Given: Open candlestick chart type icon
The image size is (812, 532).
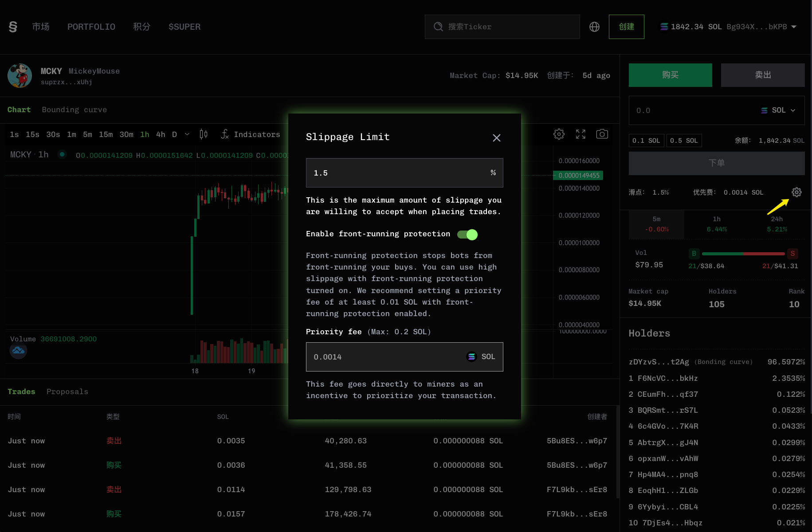Looking at the screenshot, I should (x=204, y=134).
